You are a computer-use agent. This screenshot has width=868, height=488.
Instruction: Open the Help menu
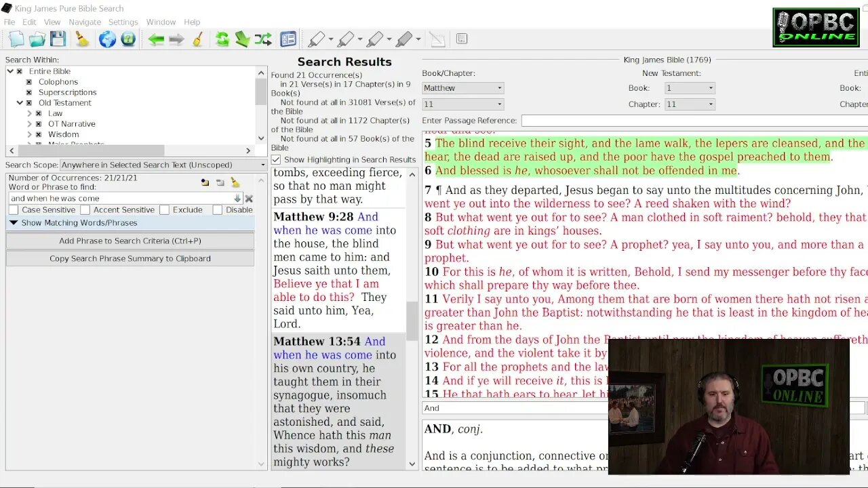(x=192, y=22)
